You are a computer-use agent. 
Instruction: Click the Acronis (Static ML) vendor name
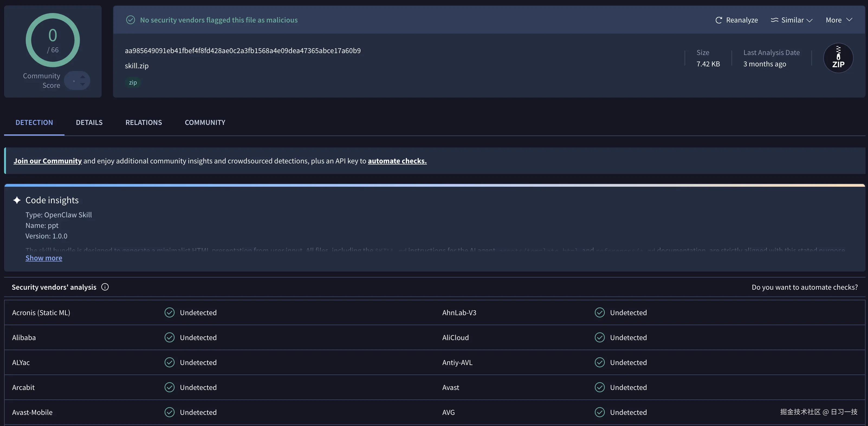(x=41, y=312)
